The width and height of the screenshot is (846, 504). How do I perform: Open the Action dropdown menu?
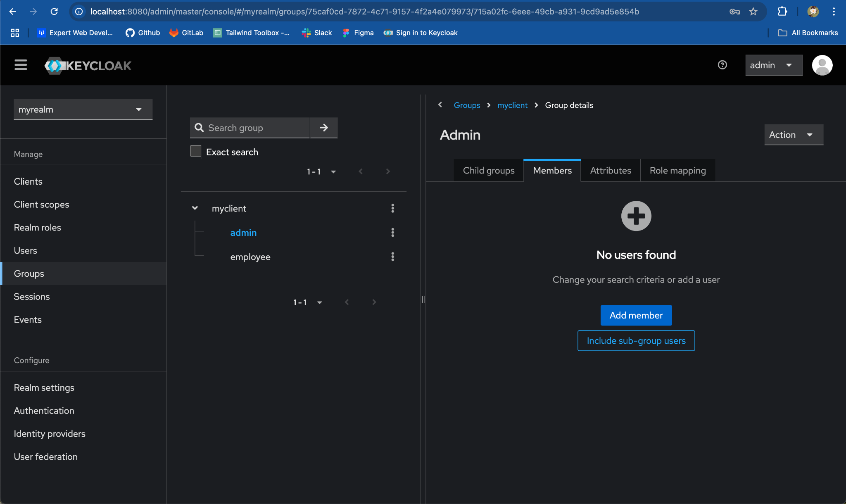[794, 135]
